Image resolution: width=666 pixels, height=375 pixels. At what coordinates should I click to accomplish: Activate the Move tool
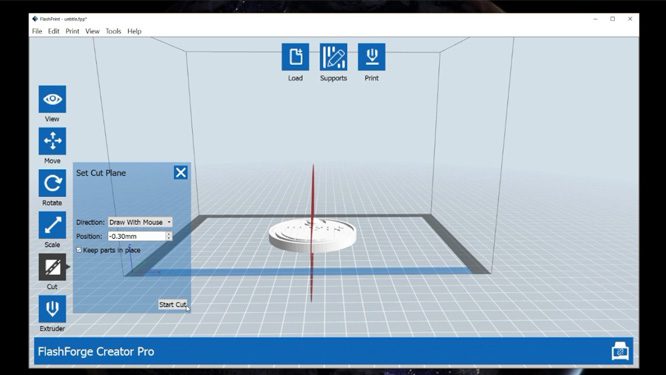[x=52, y=141]
